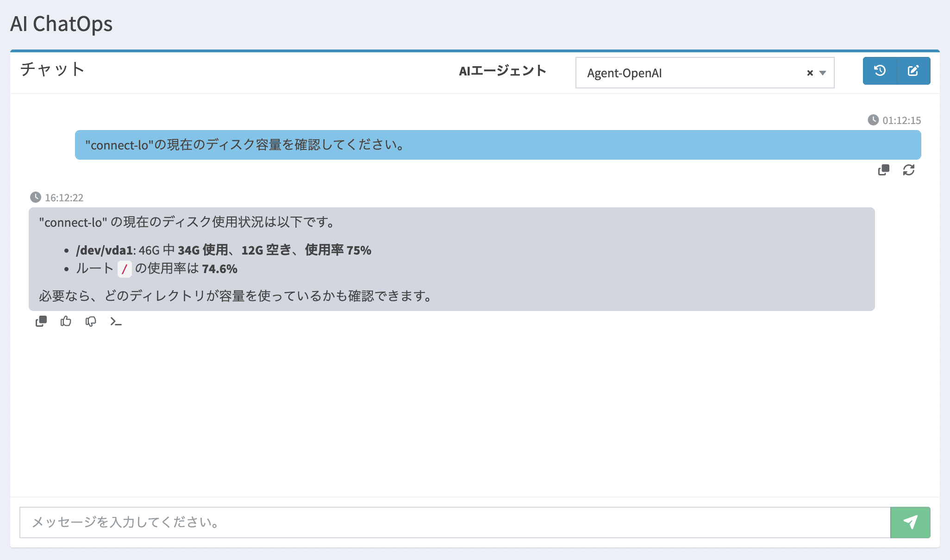Viewport: 950px width, 560px height.
Task: Send the message with the paper plane button
Action: 910,523
